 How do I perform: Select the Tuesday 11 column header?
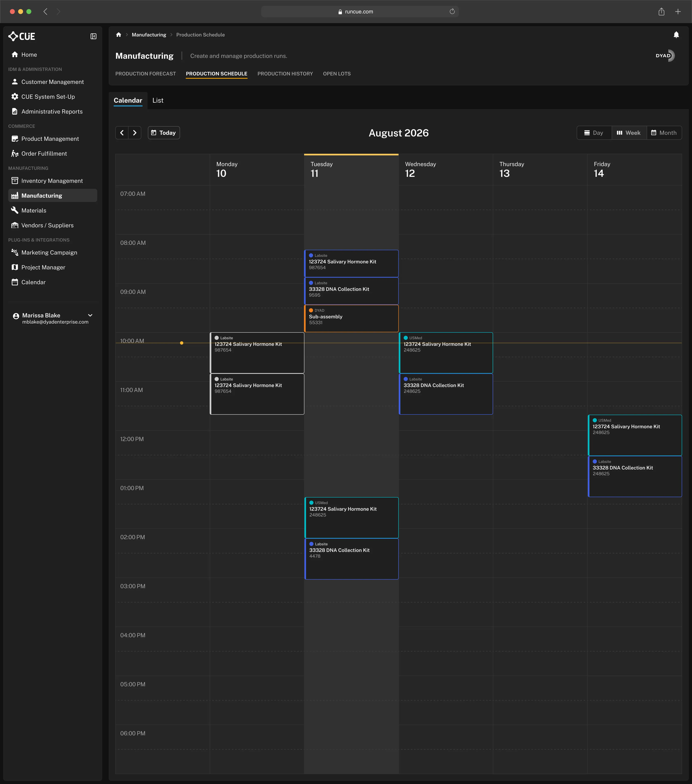click(x=351, y=170)
